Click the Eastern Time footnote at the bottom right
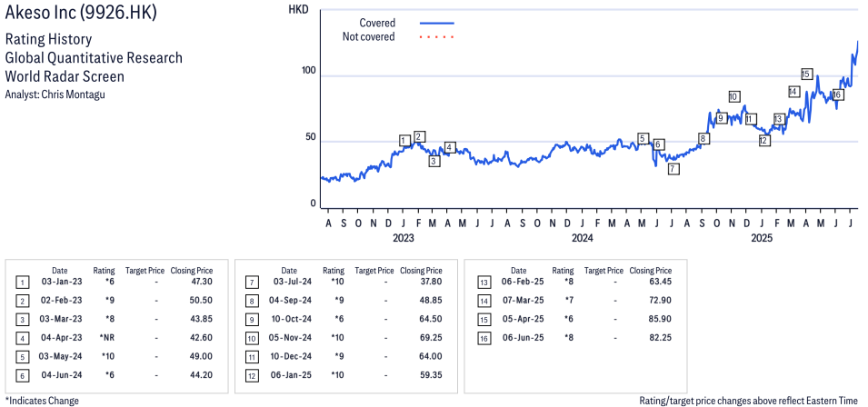This screenshot has height=407, width=868. click(x=749, y=401)
